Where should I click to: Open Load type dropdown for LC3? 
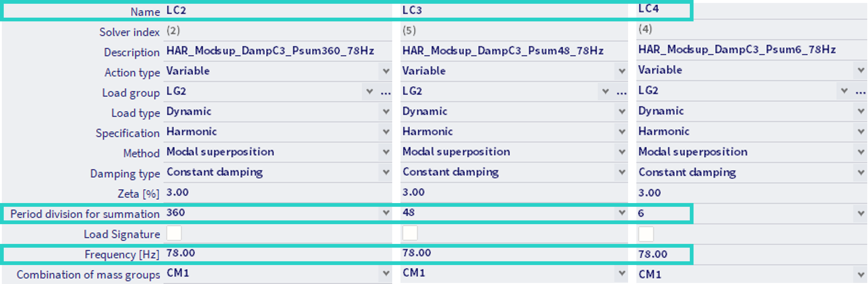tap(622, 111)
